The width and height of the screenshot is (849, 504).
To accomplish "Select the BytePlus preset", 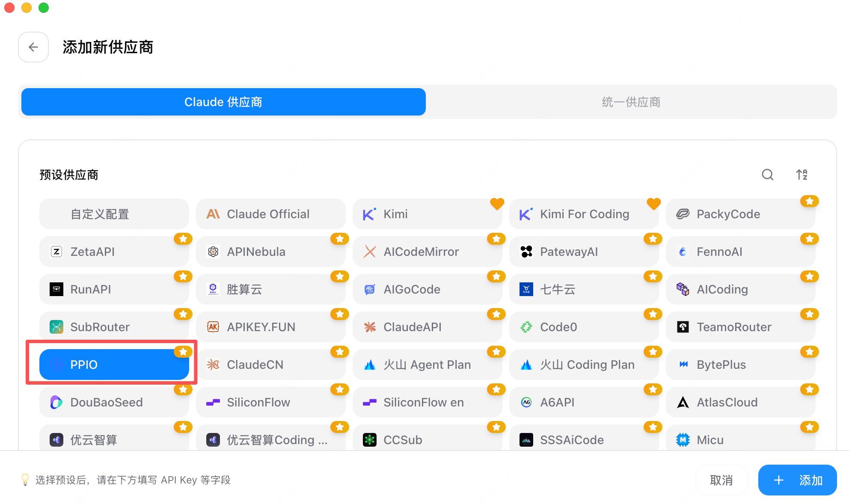I will pos(741,365).
